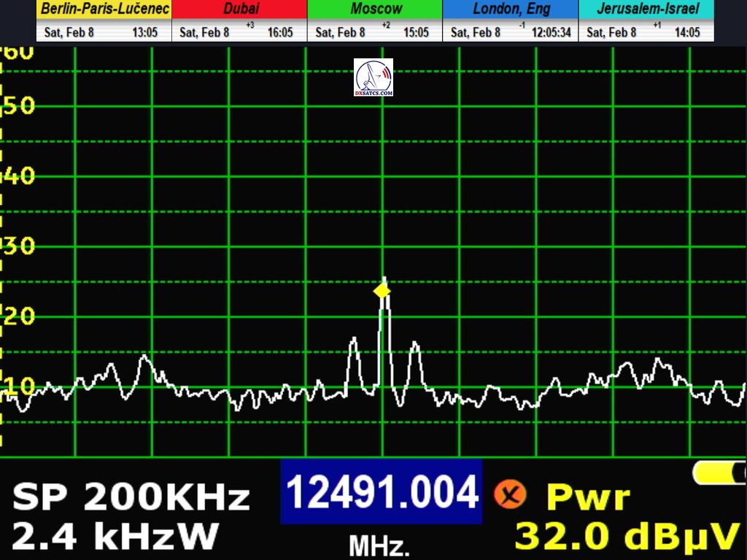Click the 50 level axis label

click(x=20, y=106)
